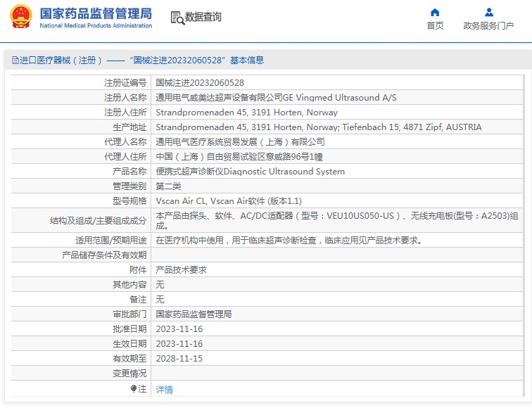Click the 政务服务门户 text label
532x408 pixels.
click(488, 26)
